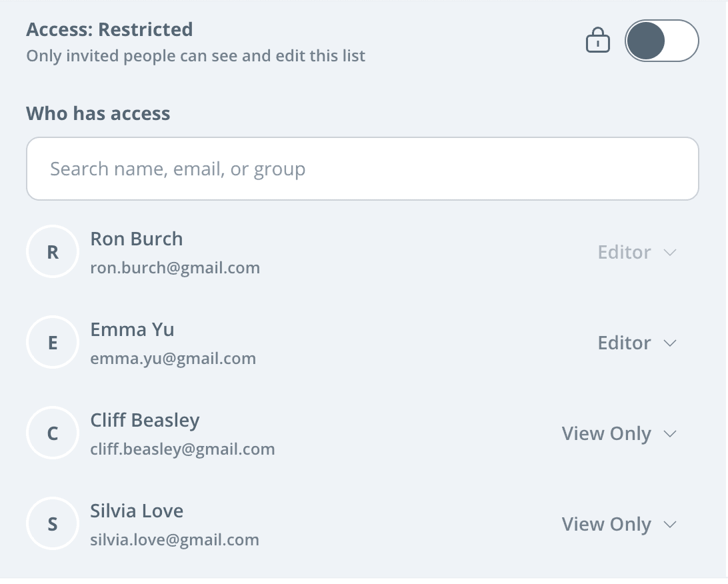Flip the access toggle at top right

pyautogui.click(x=661, y=40)
